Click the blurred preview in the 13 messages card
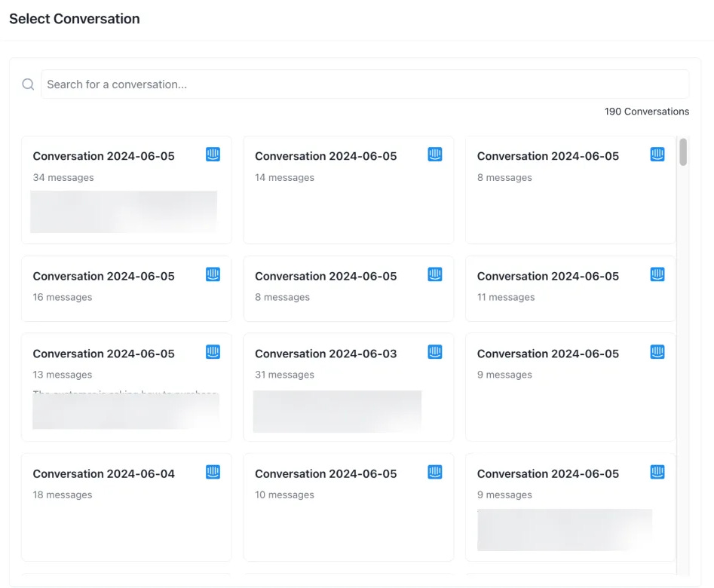 tap(126, 411)
